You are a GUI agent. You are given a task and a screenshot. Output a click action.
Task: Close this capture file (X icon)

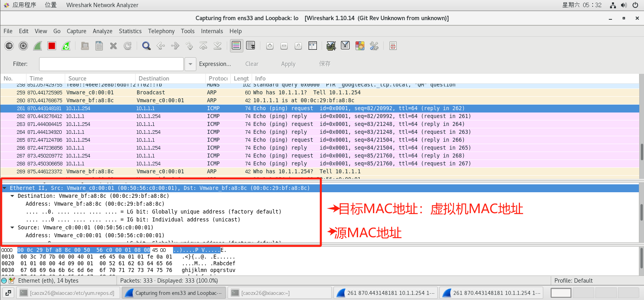pos(113,46)
